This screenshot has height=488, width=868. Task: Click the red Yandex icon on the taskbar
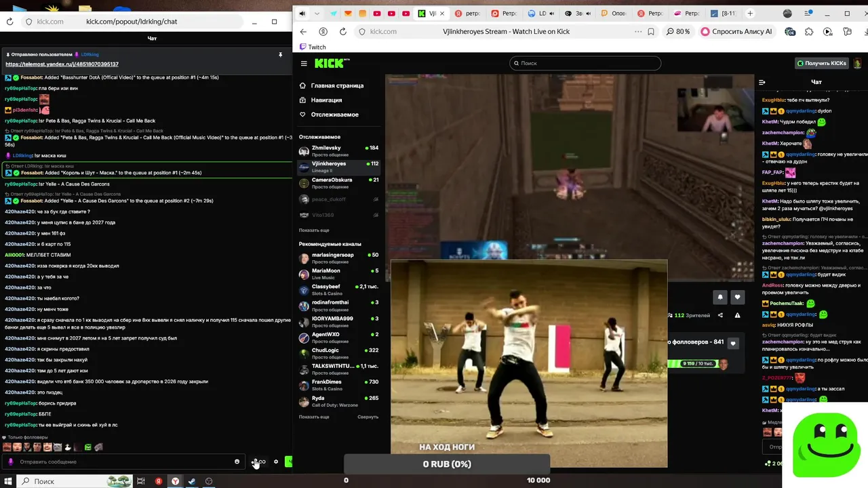[x=159, y=481]
